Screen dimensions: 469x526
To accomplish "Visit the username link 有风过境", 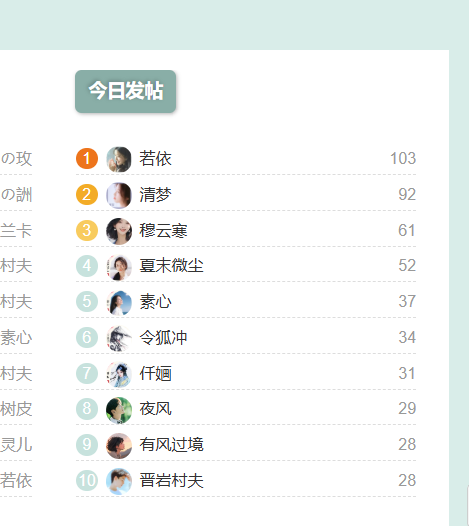I will pos(171,444).
